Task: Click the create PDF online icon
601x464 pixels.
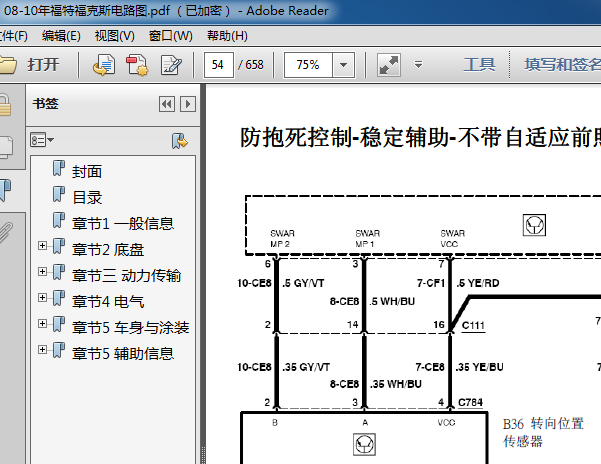Action: point(103,65)
